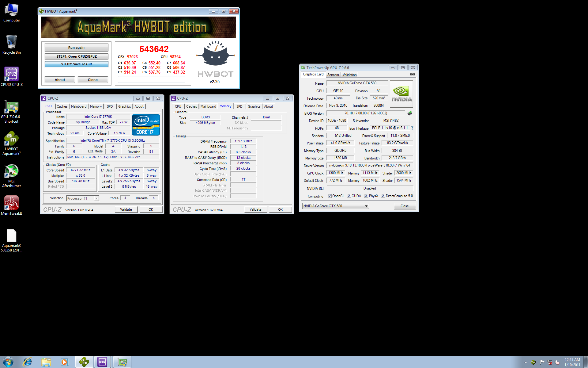588x368 pixels.
Task: Toggle the CUDA checkbox in GPU-Z
Action: tap(349, 196)
